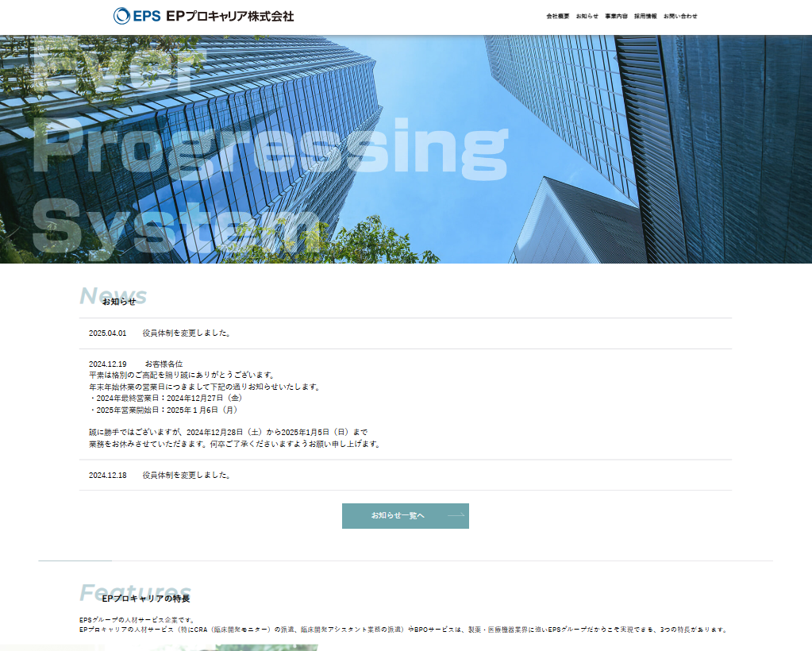Open the 採用情報 navigation link
The height and width of the screenshot is (651, 812).
644,15
